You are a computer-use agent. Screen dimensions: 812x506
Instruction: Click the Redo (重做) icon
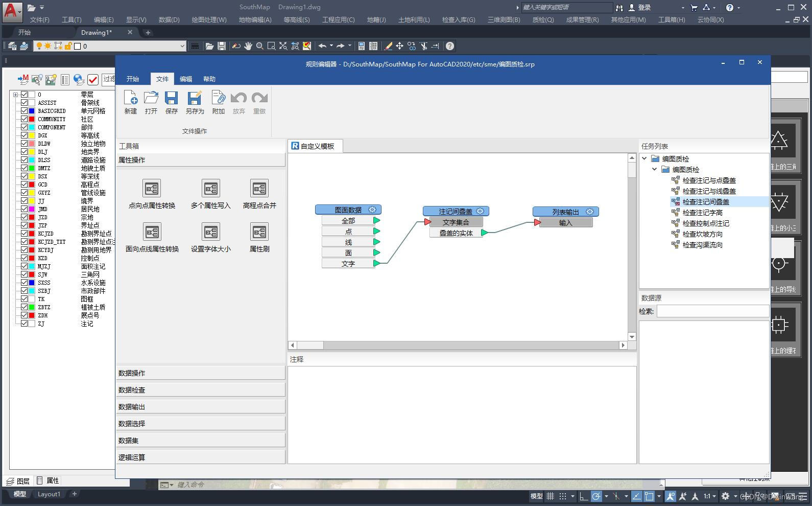tap(259, 98)
